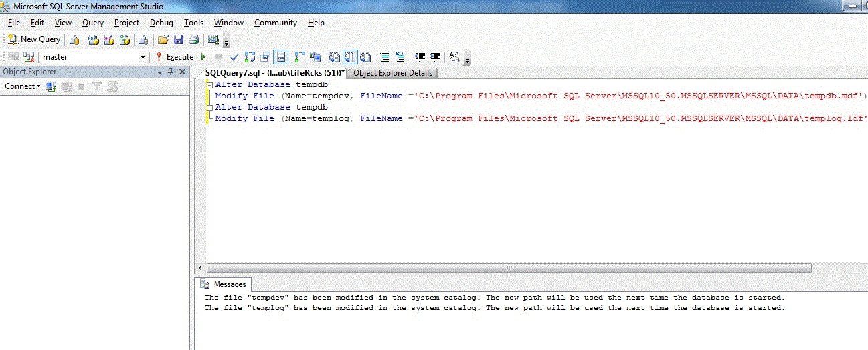Click the Connect icon in the SQL editor toolbar
Screen dimensions: 868x350
coord(13,57)
